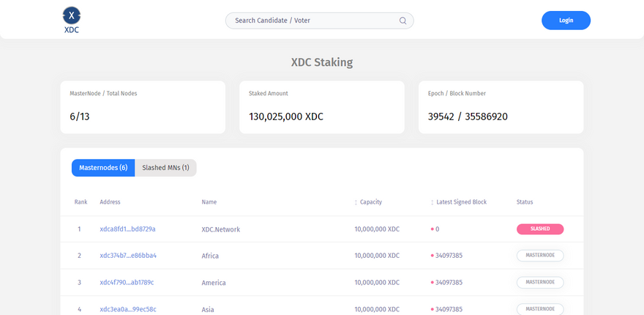Open address xdc374b7...e86bba4
This screenshot has height=315, width=644.
coord(128,256)
